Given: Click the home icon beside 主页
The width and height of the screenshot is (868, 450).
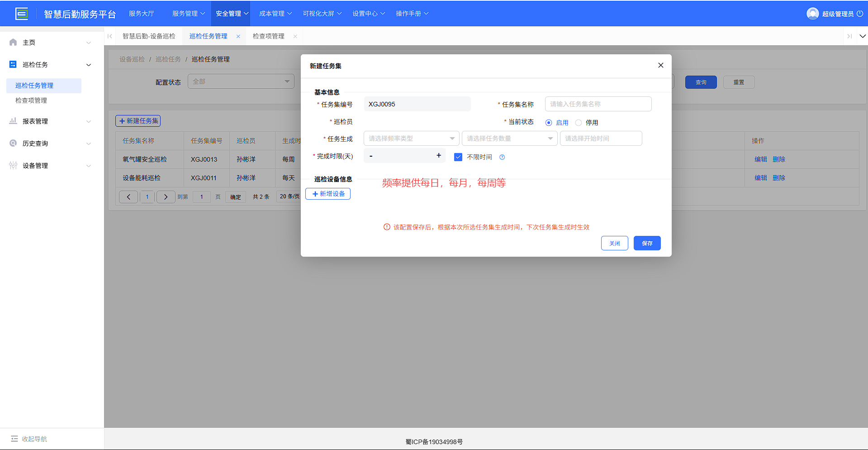Looking at the screenshot, I should pyautogui.click(x=13, y=42).
